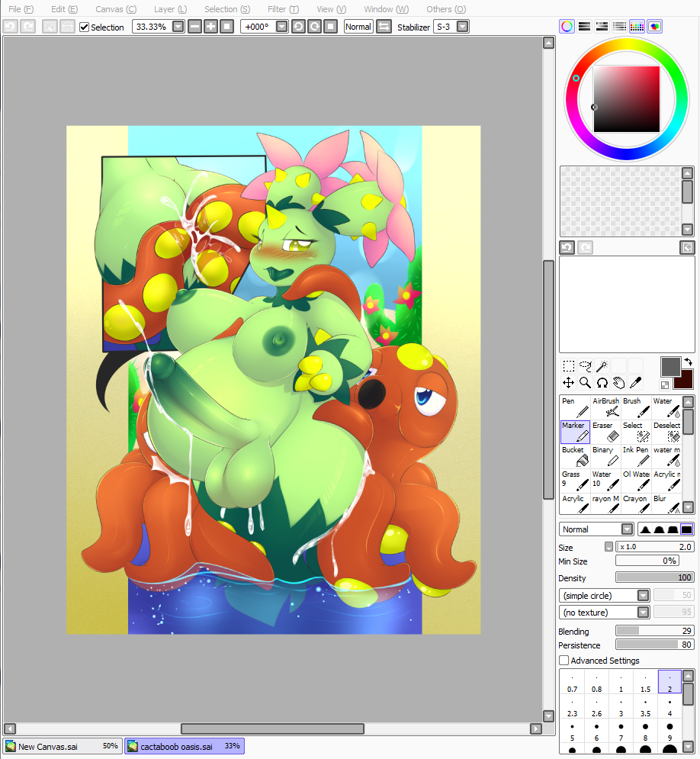The image size is (700, 759).
Task: Open the (simple circle) brush shape dropdown
Action: coord(643,596)
